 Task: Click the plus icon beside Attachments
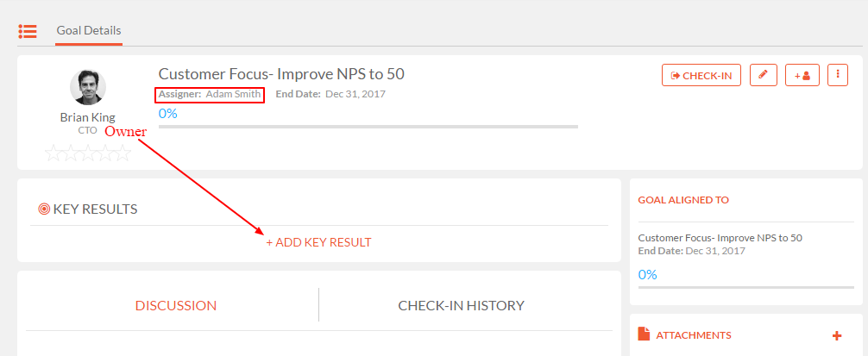coord(837,335)
